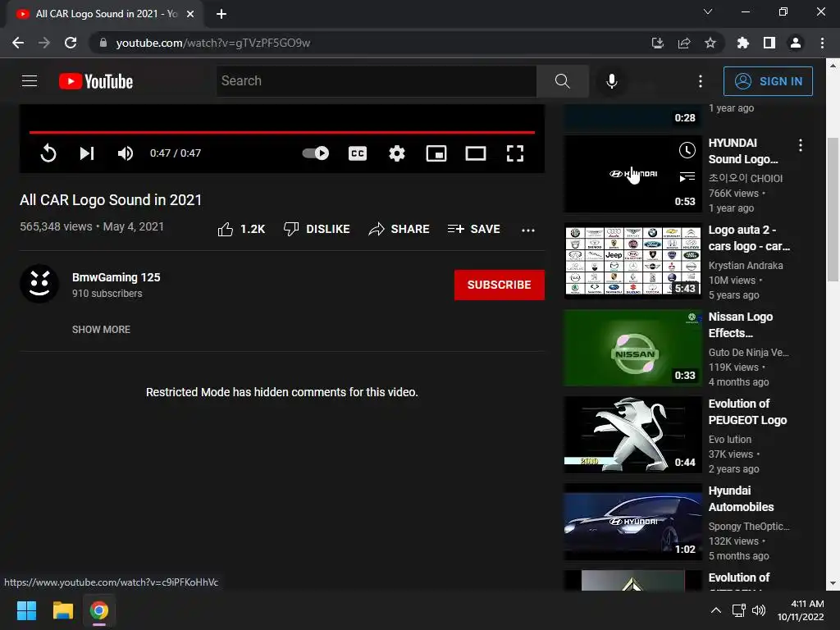This screenshot has width=840, height=630.
Task: Open BmwGaming 125 channel avatar
Action: tap(39, 284)
